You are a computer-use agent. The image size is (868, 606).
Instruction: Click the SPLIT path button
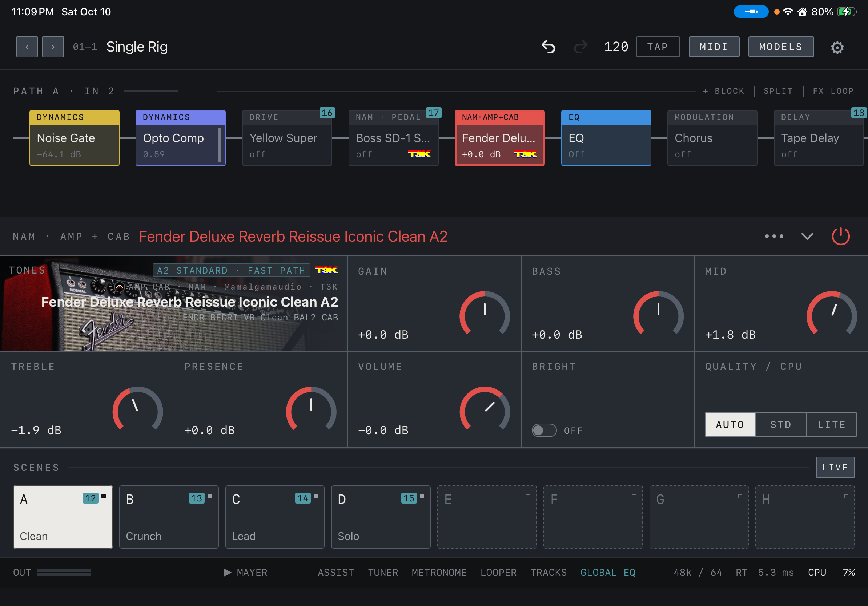(778, 91)
